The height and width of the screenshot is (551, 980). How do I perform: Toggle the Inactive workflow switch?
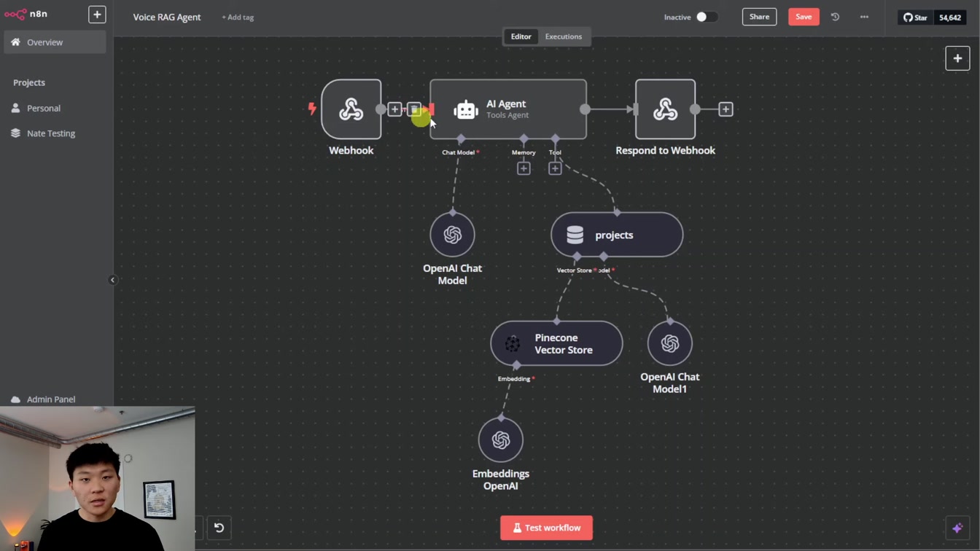pyautogui.click(x=706, y=17)
